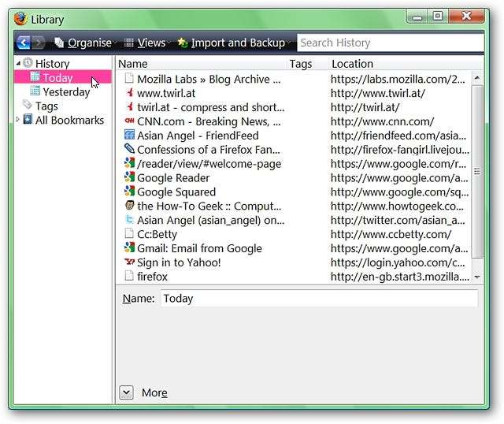Image resolution: width=504 pixels, height=424 pixels.
Task: Click the Yesterday calendar icon
Action: click(35, 91)
